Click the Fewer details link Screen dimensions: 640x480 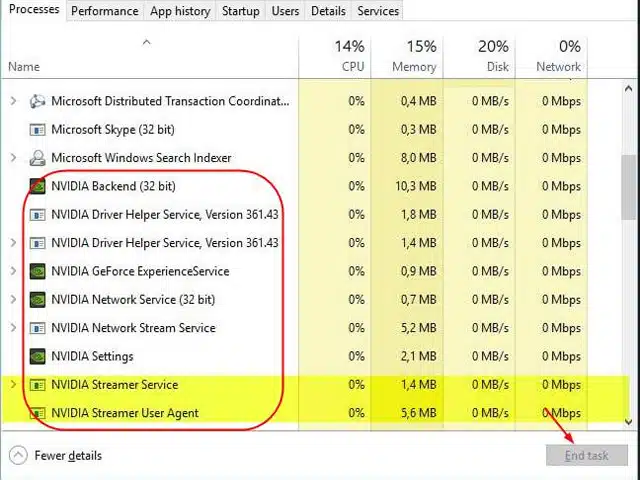tap(68, 456)
